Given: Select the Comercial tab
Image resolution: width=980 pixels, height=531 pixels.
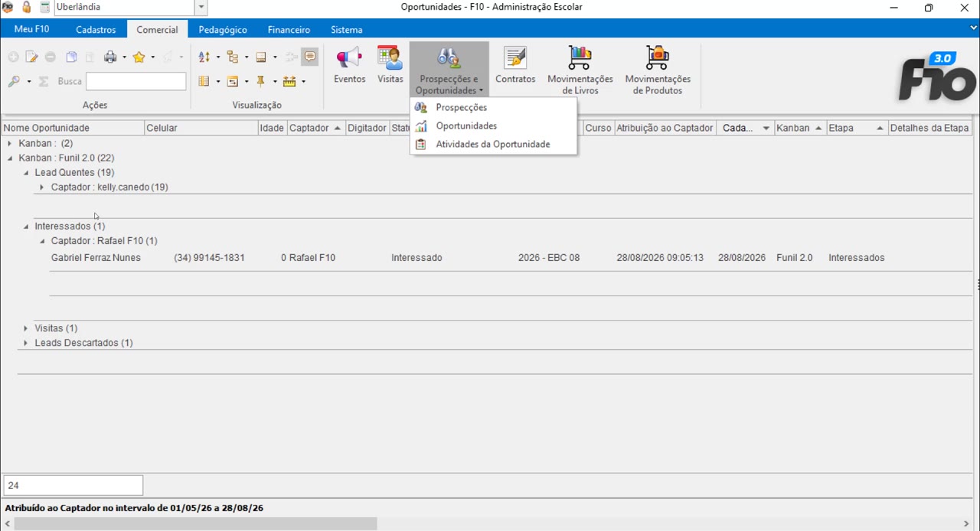Looking at the screenshot, I should pos(157,29).
